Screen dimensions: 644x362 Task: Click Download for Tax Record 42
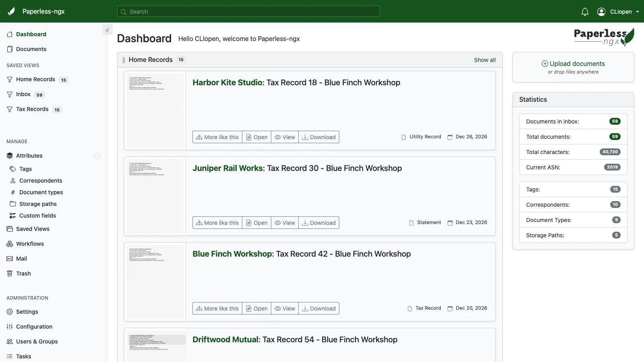319,309
